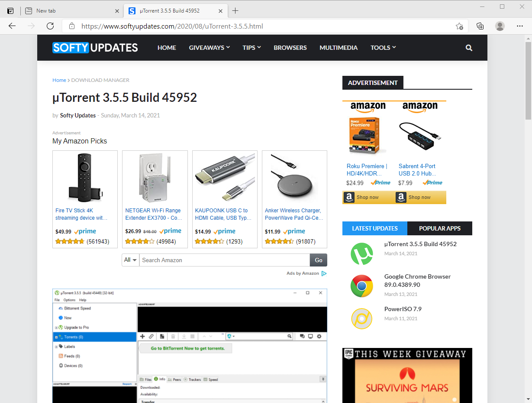Click the Softy Updates logo
The image size is (532, 403).
coord(95,48)
